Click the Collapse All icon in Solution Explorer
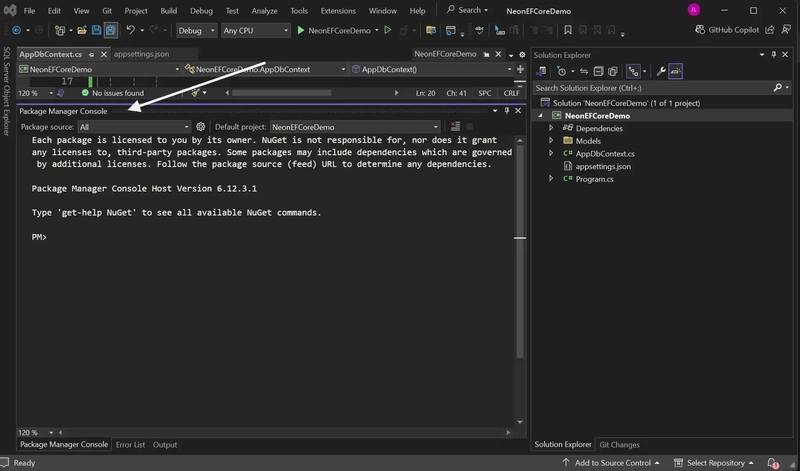 point(598,71)
